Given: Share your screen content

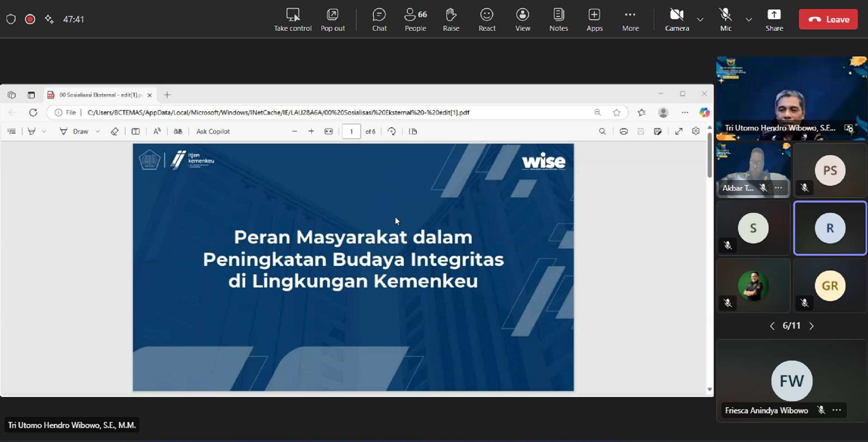Looking at the screenshot, I should pos(774,19).
